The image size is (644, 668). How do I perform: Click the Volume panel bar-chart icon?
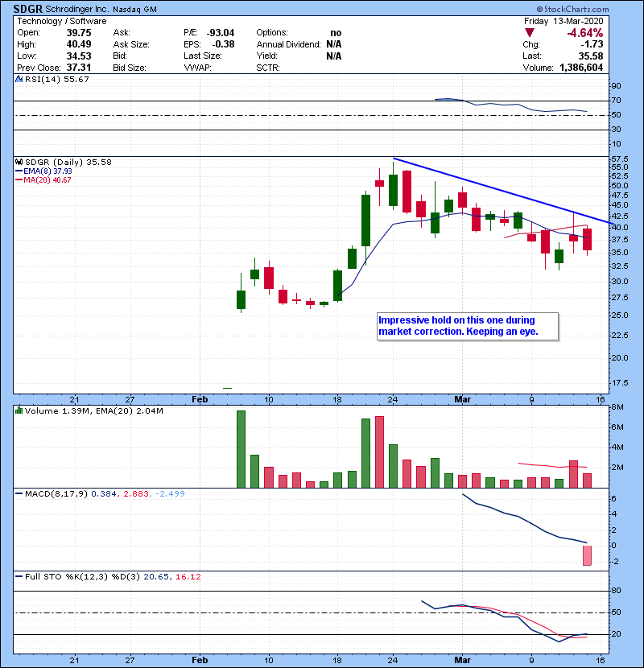point(19,411)
